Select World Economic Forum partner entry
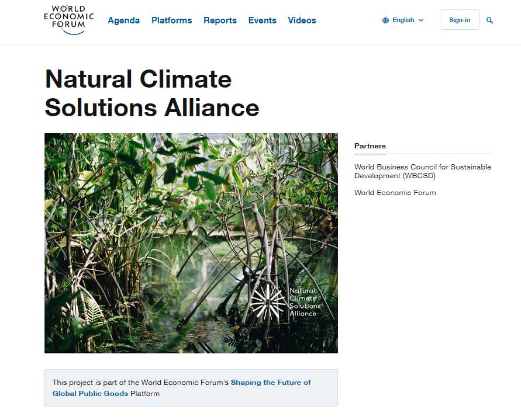The height and width of the screenshot is (420, 521). pyautogui.click(x=395, y=193)
